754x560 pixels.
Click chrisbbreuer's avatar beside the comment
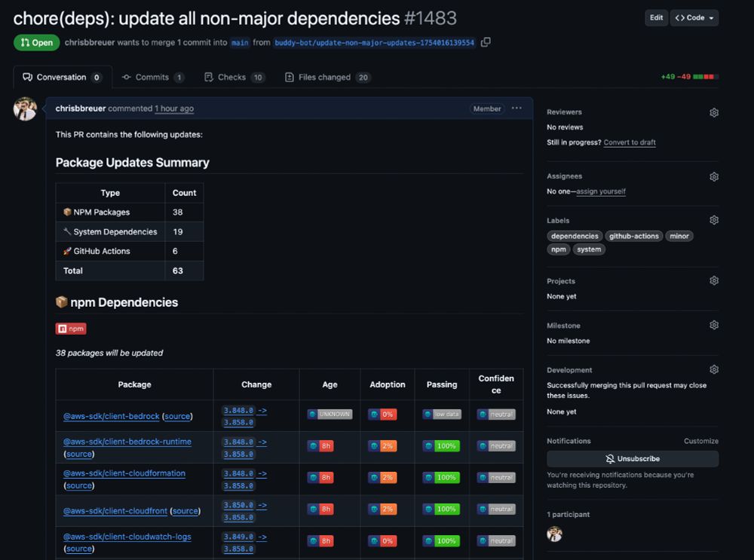tap(25, 109)
